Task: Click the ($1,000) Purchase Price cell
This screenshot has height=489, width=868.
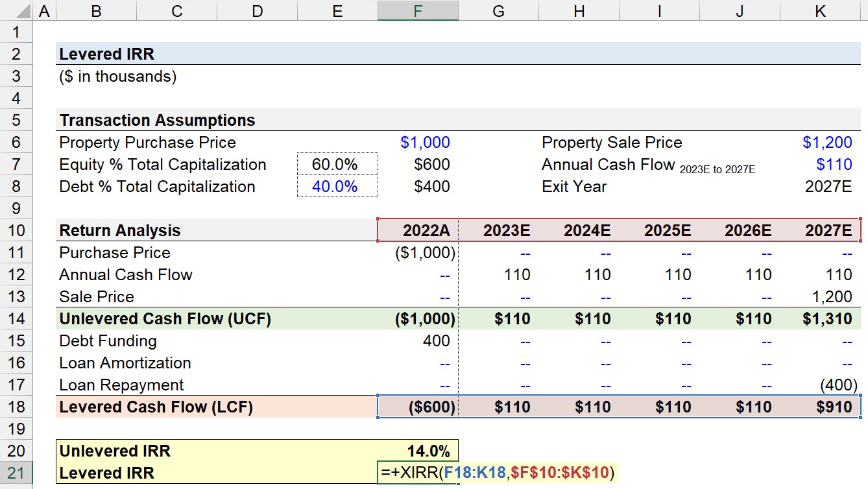Action: click(x=425, y=253)
